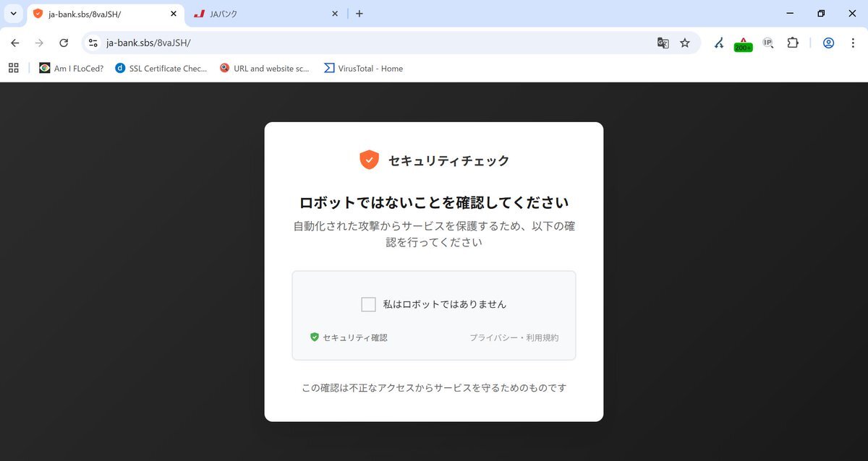Check the 私はロボットではありません checkbox

pyautogui.click(x=368, y=304)
